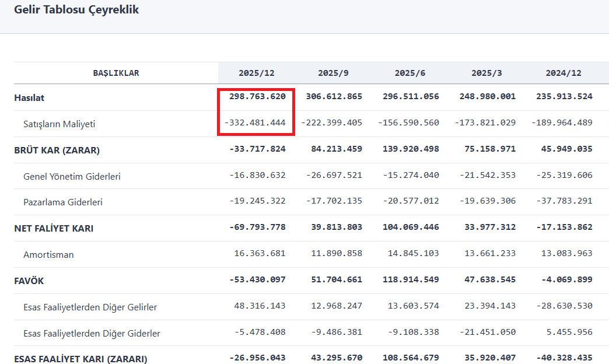
Task: Click the 2025/6 column header
Action: [409, 73]
